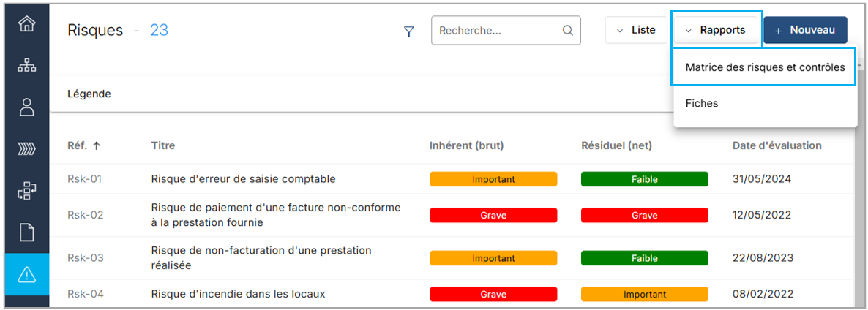Open the person icon in sidebar
The image size is (868, 310).
click(x=26, y=107)
